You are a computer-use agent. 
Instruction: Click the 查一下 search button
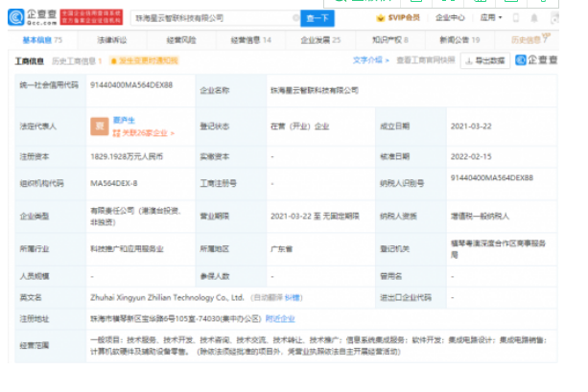[318, 18]
